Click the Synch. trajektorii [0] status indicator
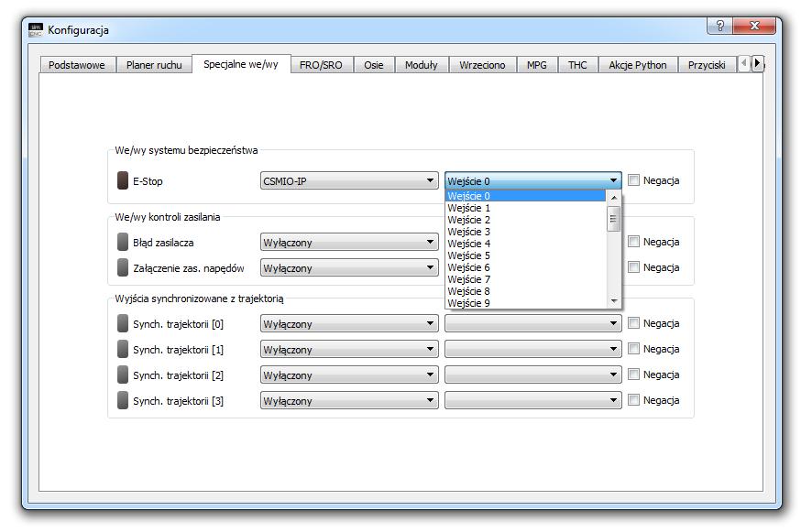Screen dimensions: 812x532 (x=123, y=323)
